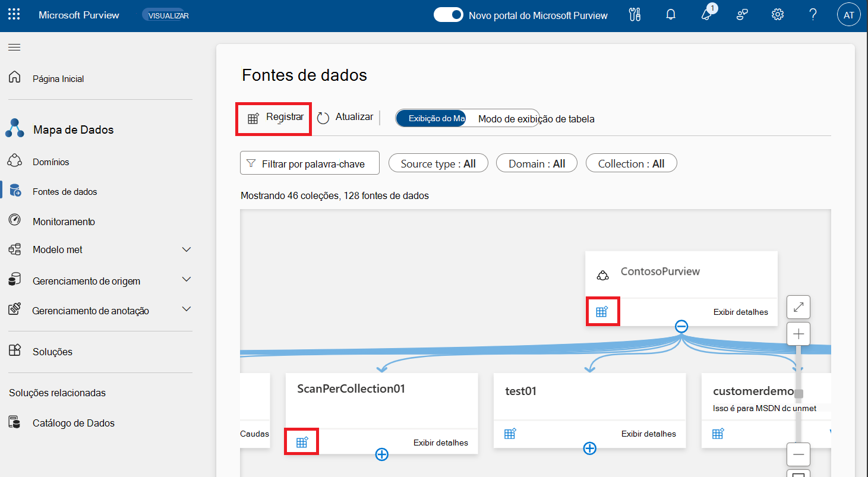This screenshot has width=868, height=477.
Task: Click the fit-to-screen expand arrows button
Action: click(x=798, y=307)
